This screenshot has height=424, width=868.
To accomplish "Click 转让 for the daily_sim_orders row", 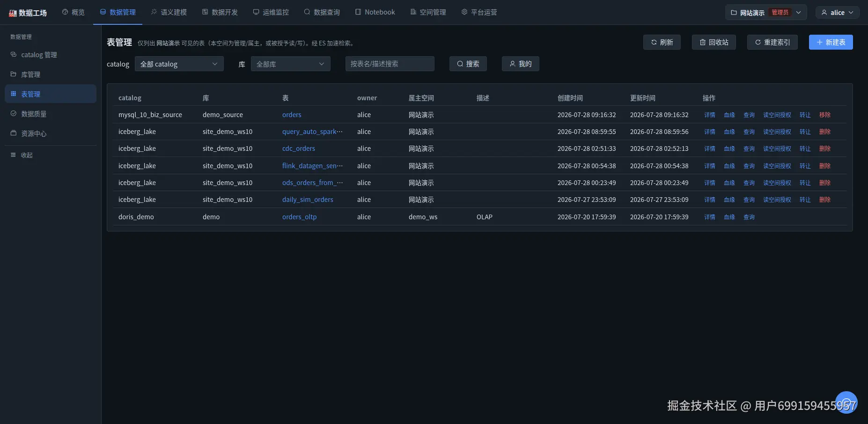I will click(805, 200).
